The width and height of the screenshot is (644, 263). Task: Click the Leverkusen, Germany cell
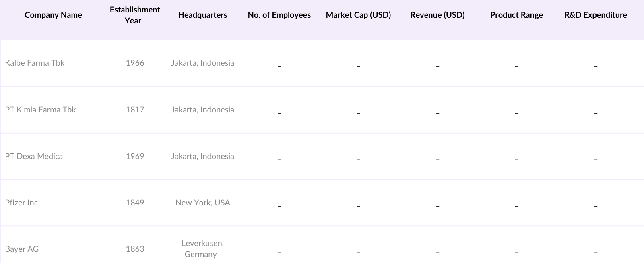(202, 249)
